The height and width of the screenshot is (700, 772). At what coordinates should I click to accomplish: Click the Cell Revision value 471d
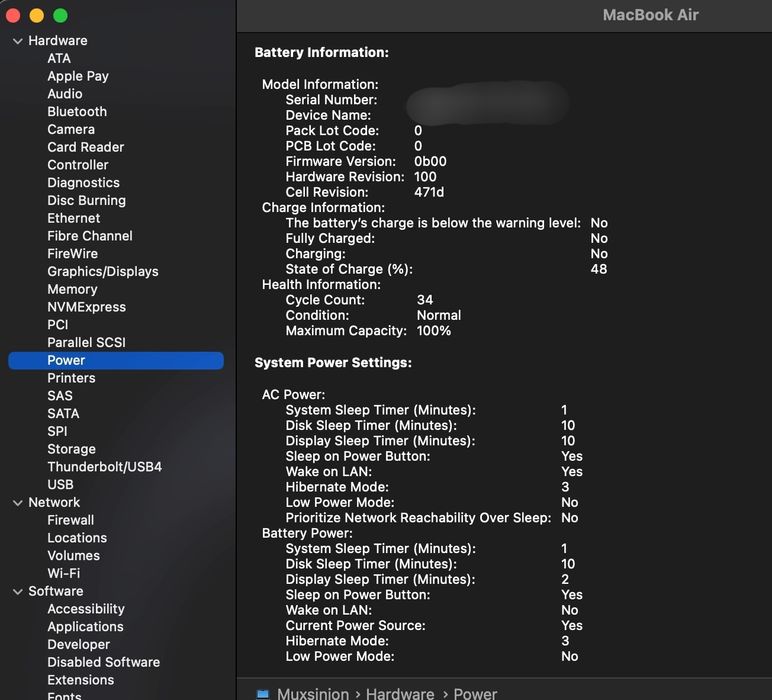[x=429, y=192]
